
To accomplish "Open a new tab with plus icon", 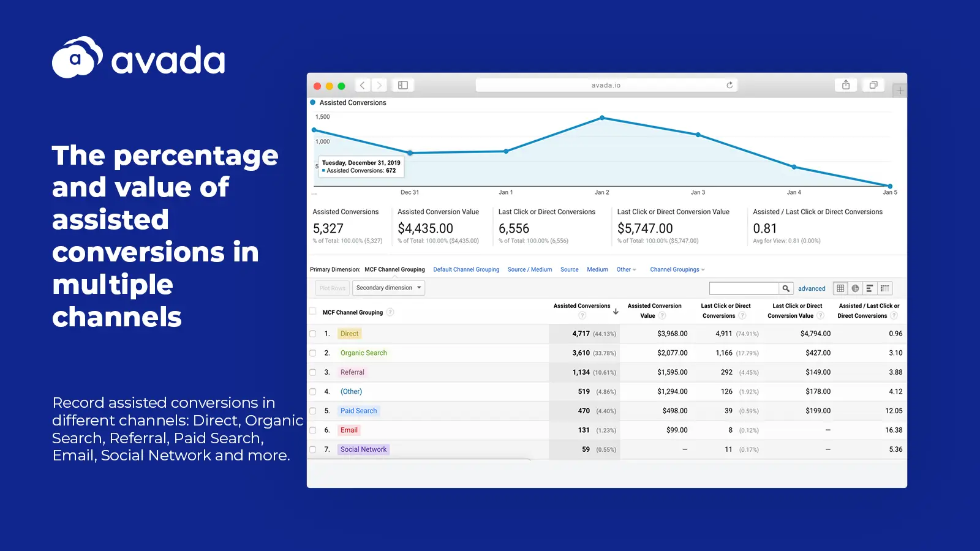I will (900, 91).
